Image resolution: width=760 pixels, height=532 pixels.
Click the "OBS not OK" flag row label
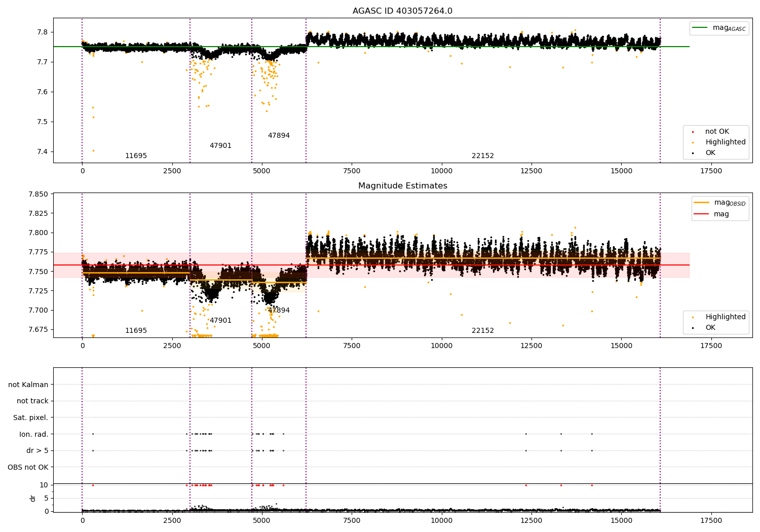(28, 467)
